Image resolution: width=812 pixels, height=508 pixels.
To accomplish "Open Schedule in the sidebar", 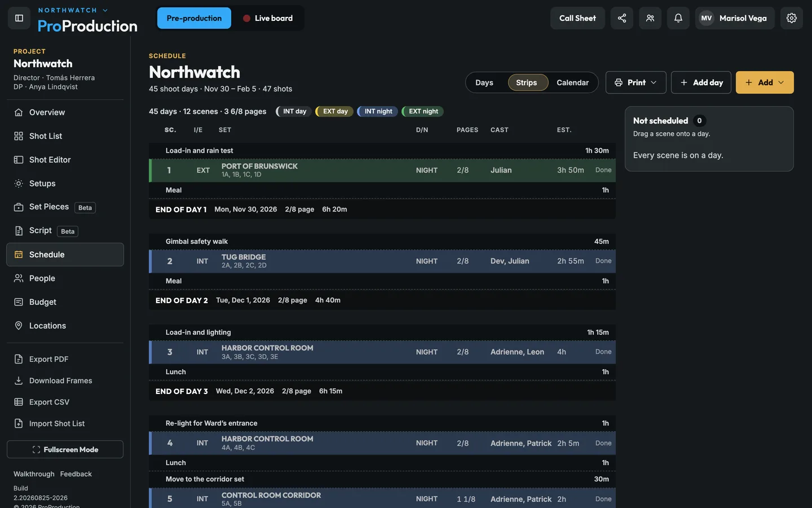I will pos(65,255).
